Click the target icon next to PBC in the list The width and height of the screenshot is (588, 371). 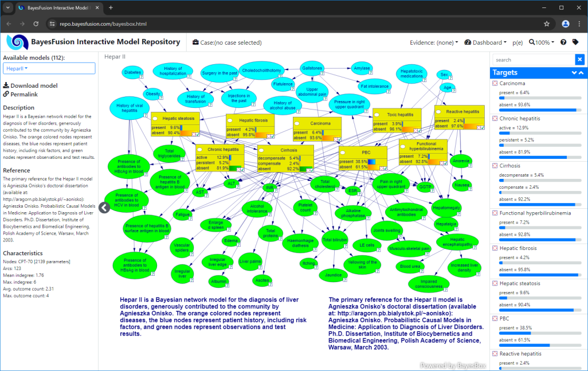point(495,318)
